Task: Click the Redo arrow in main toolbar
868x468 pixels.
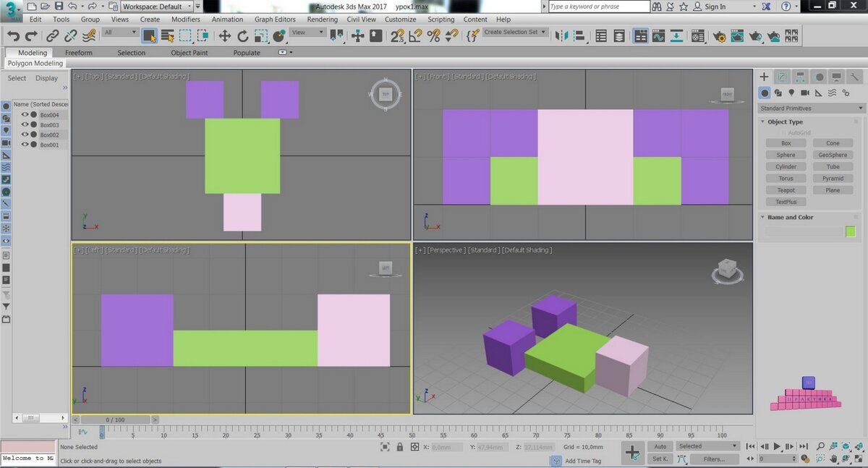Action: pos(30,35)
